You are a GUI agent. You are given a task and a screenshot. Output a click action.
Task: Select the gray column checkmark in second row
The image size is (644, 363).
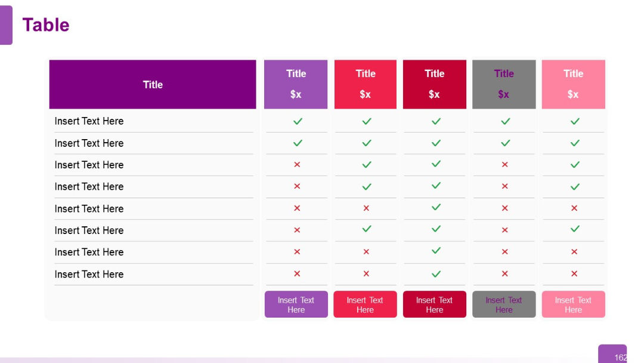506,143
